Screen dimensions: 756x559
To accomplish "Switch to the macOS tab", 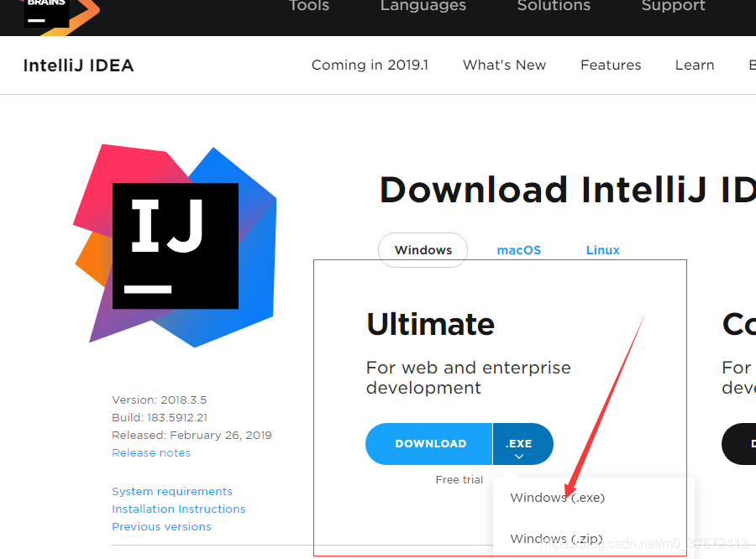I will 519,250.
